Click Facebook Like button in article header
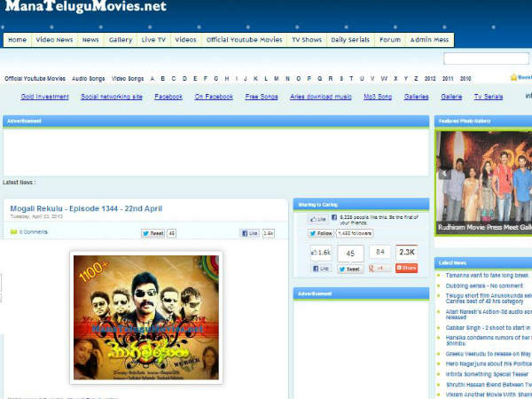Screen dimensions: 532x399 coord(250,233)
